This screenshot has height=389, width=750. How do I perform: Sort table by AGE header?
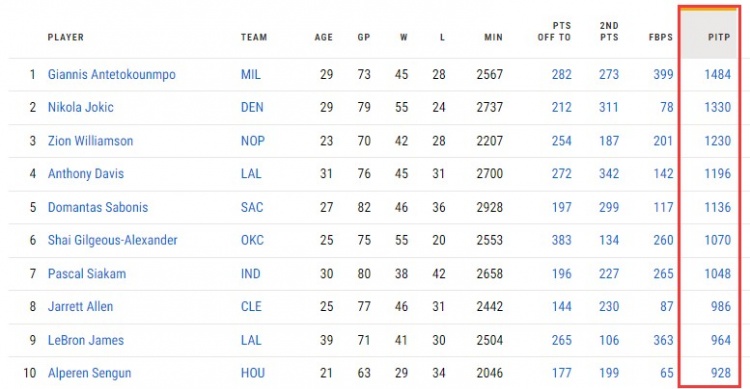tap(323, 37)
